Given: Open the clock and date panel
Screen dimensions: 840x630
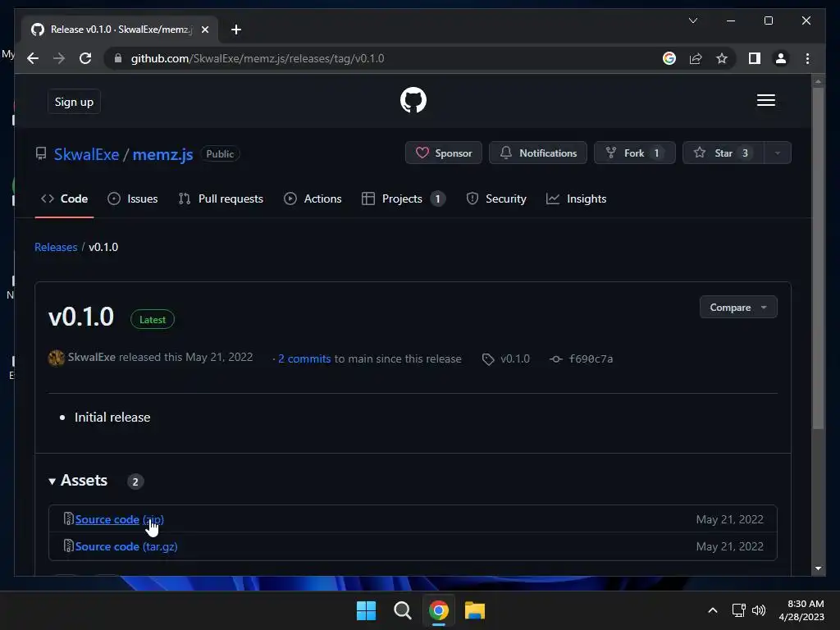Looking at the screenshot, I should 801,610.
